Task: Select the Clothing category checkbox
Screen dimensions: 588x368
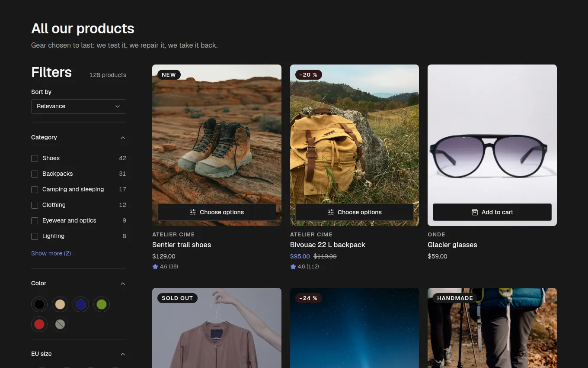Action: [35, 205]
